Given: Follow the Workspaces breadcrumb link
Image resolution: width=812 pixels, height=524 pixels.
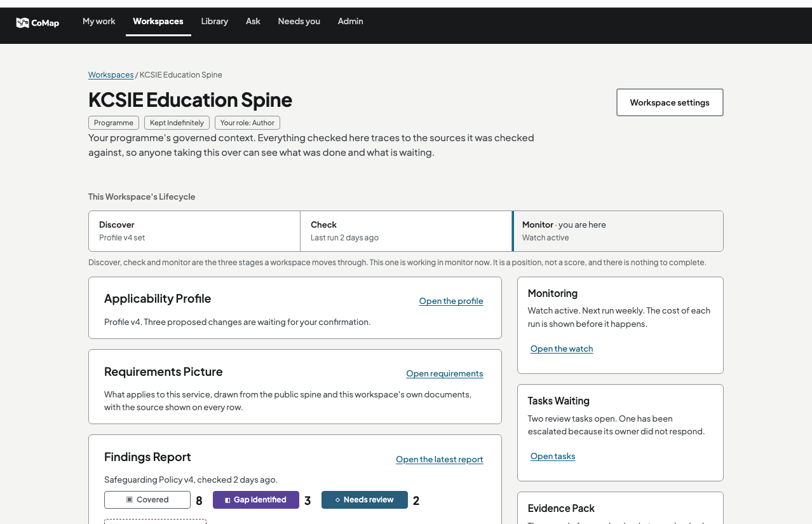Looking at the screenshot, I should [111, 75].
